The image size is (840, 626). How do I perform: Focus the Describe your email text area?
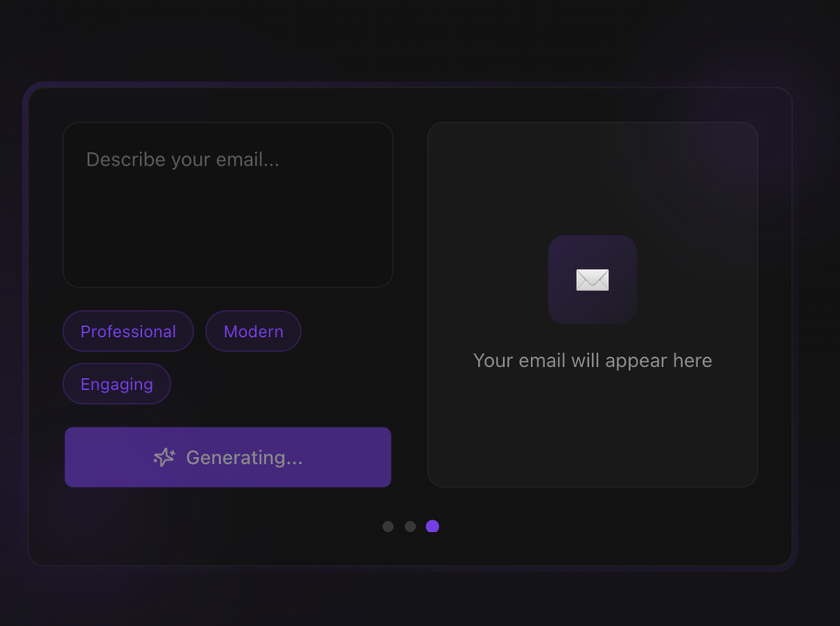pos(228,202)
